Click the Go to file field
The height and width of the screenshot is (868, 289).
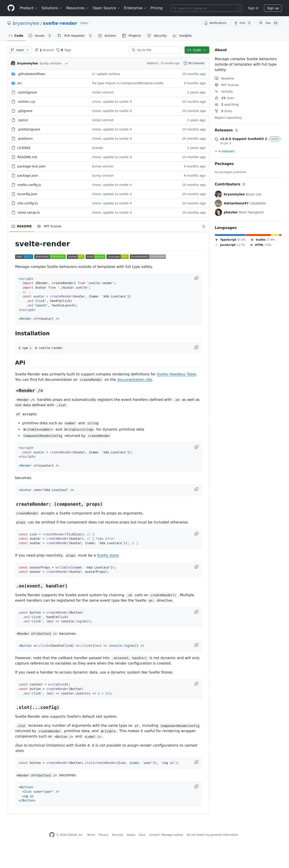[x=155, y=50]
